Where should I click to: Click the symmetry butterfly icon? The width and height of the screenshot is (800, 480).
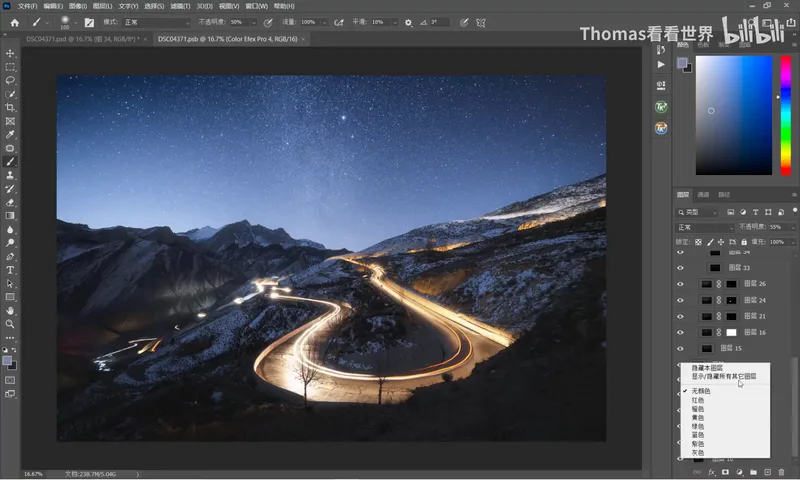[481, 22]
